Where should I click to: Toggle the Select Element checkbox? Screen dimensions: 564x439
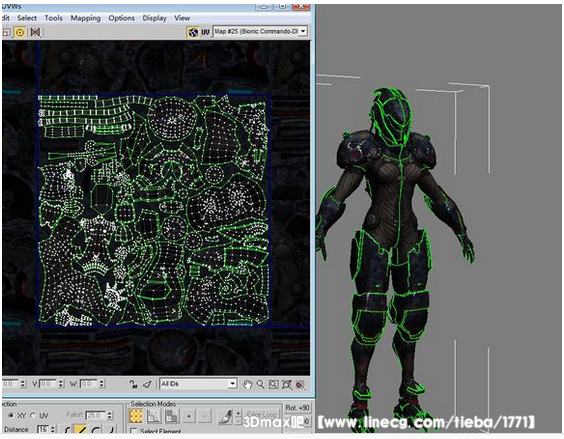pyautogui.click(x=133, y=431)
